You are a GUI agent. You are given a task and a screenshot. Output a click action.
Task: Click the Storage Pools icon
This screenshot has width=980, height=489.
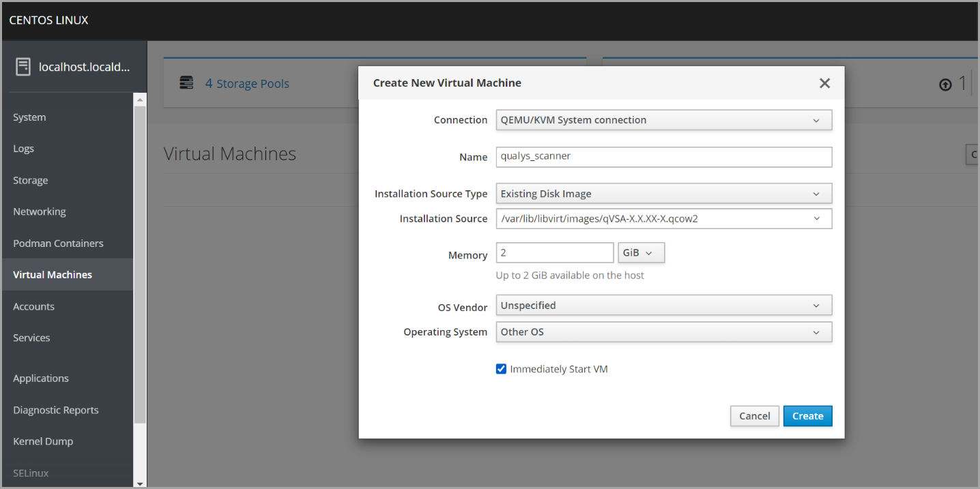(x=186, y=83)
